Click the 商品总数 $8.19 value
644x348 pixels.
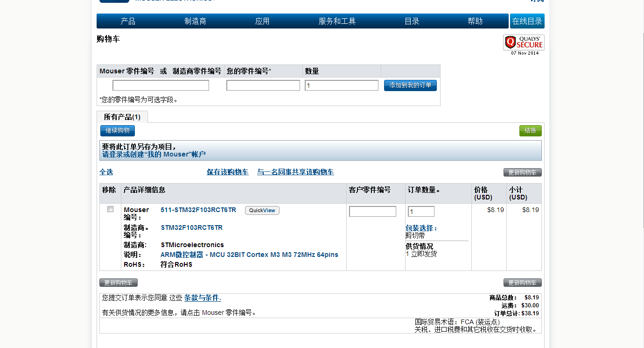click(532, 298)
